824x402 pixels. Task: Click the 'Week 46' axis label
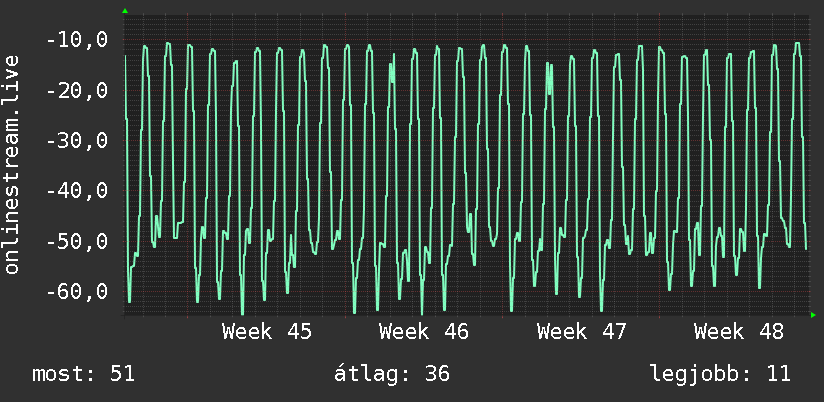424,332
